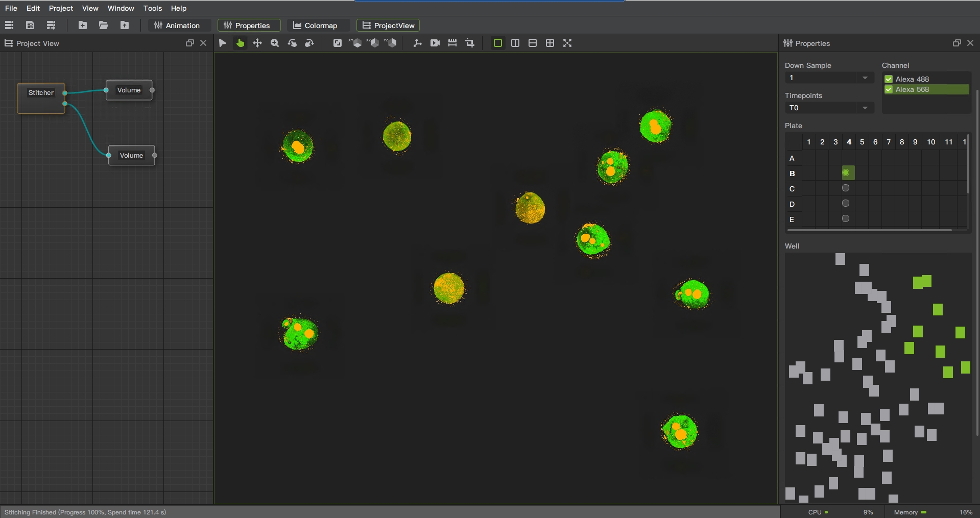Open the File menu
980x518 pixels.
[11, 8]
